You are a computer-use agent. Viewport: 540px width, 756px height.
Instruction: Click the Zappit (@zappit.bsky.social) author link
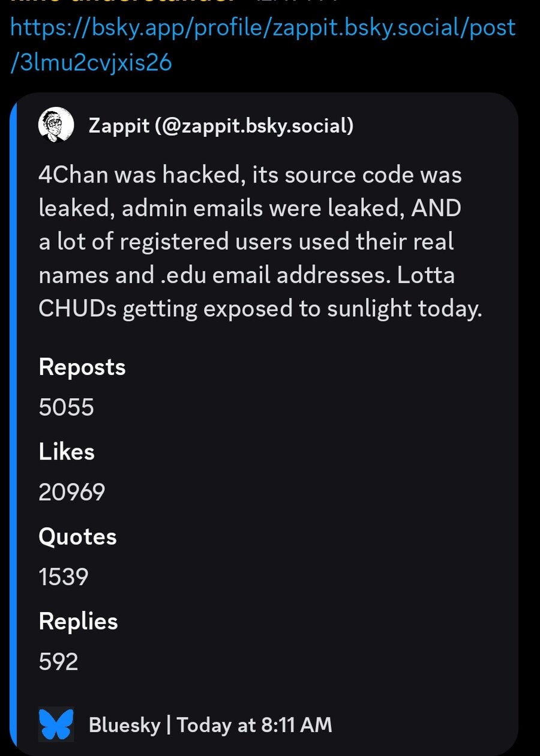(x=220, y=125)
